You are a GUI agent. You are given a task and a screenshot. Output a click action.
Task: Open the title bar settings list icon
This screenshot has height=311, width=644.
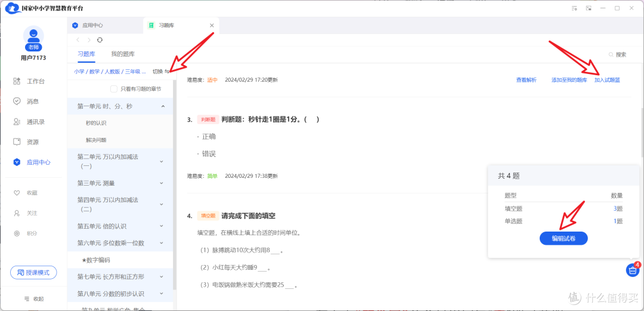click(x=574, y=8)
